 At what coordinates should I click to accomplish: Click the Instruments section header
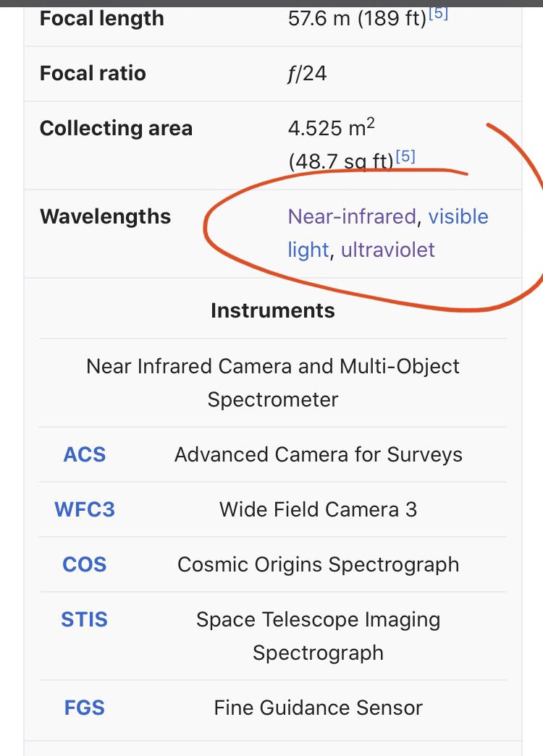(x=273, y=310)
